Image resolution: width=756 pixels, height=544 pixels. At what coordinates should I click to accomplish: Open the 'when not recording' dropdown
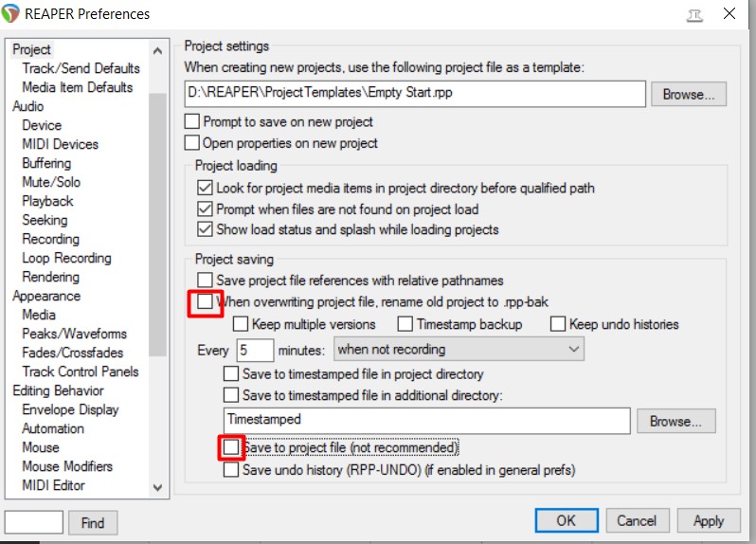(459, 350)
